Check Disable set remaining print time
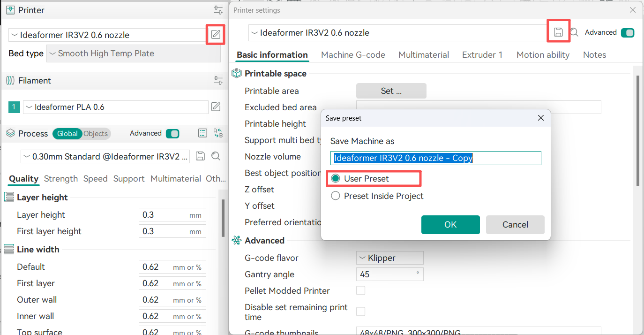644x335 pixels. 361,312
